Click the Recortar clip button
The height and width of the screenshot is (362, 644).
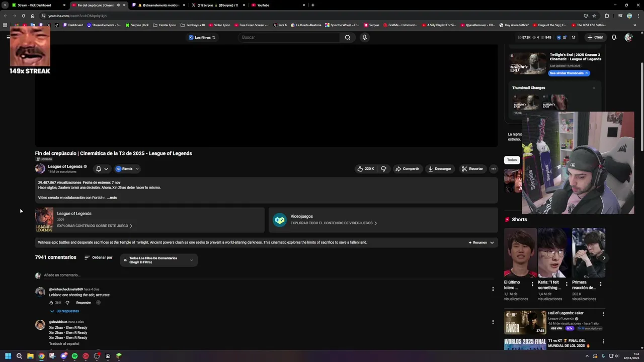pos(472,169)
